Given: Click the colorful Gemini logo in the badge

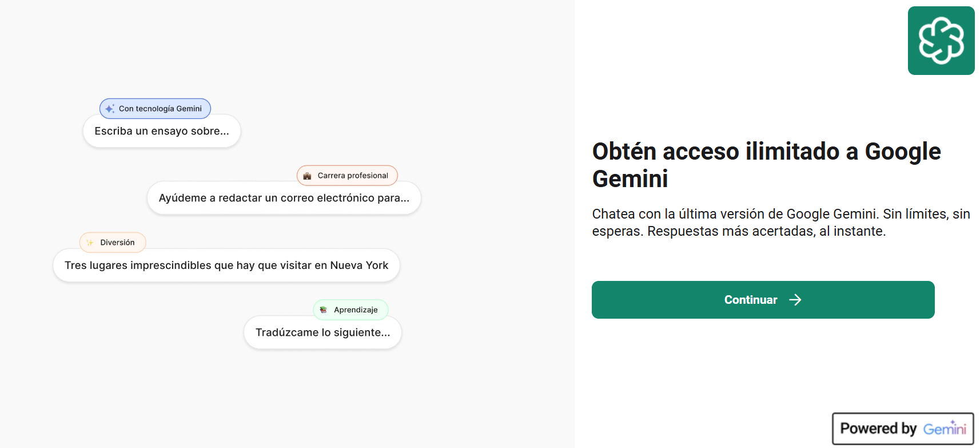Looking at the screenshot, I should pyautogui.click(x=945, y=429).
